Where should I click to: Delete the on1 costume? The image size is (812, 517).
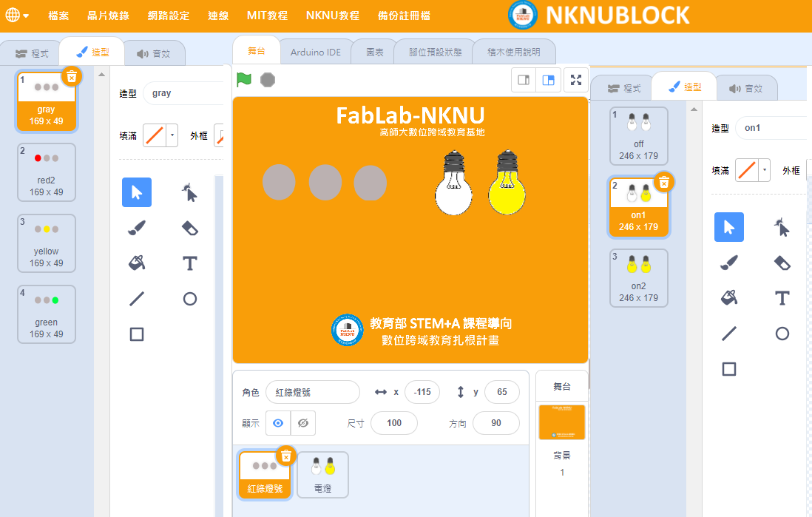tap(664, 183)
